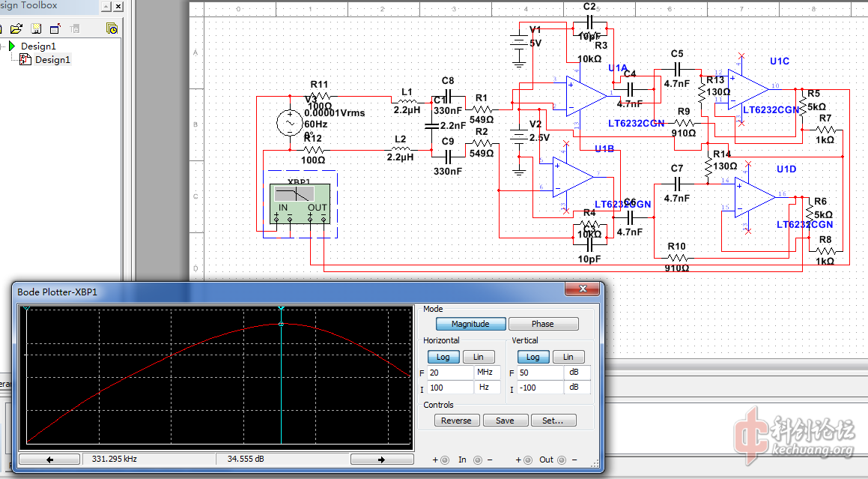The height and width of the screenshot is (479, 868).
Task: Move cursor right with the right arrow button
Action: click(381, 460)
